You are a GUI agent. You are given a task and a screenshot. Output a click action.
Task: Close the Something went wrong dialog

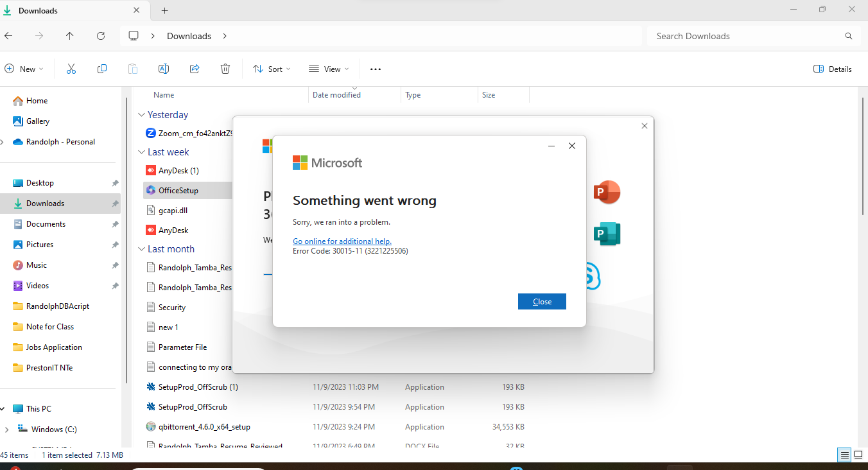542,301
